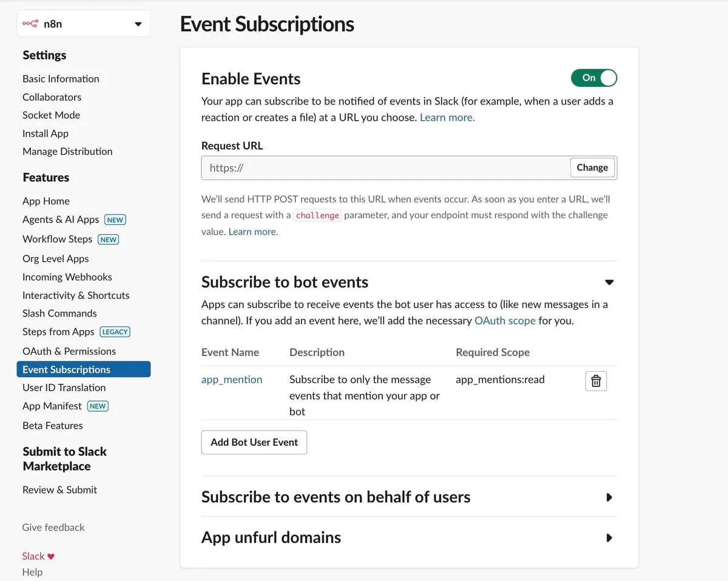This screenshot has width=728, height=581.
Task: Open App Manifest from sidebar
Action: pos(52,406)
